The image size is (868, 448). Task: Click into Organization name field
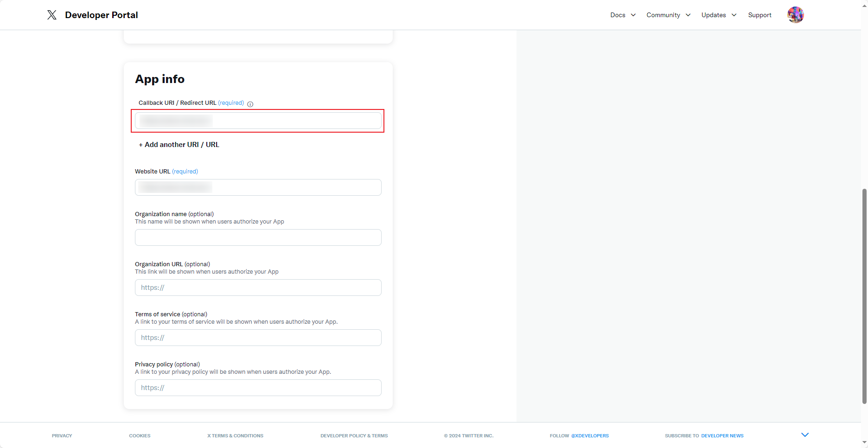[x=258, y=237]
